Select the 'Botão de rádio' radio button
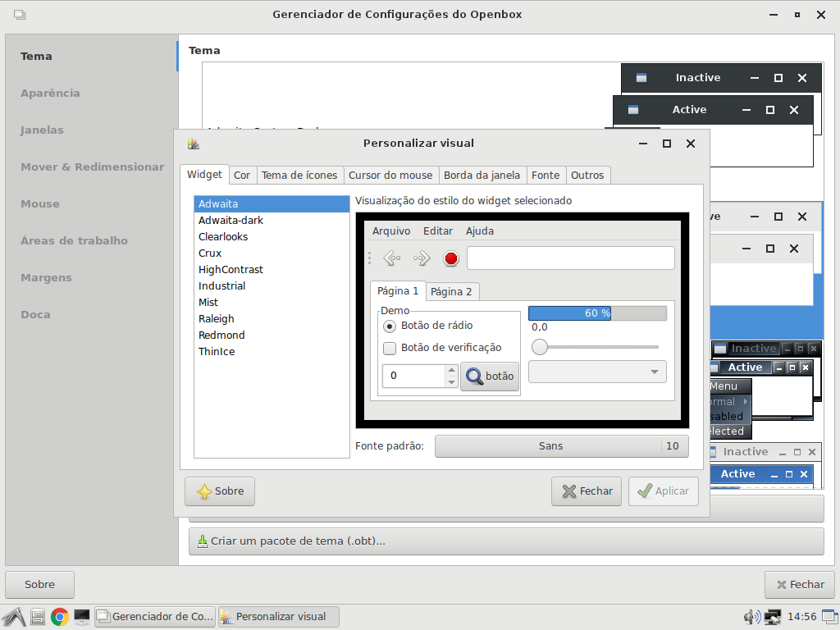This screenshot has height=630, width=840. tap(390, 326)
